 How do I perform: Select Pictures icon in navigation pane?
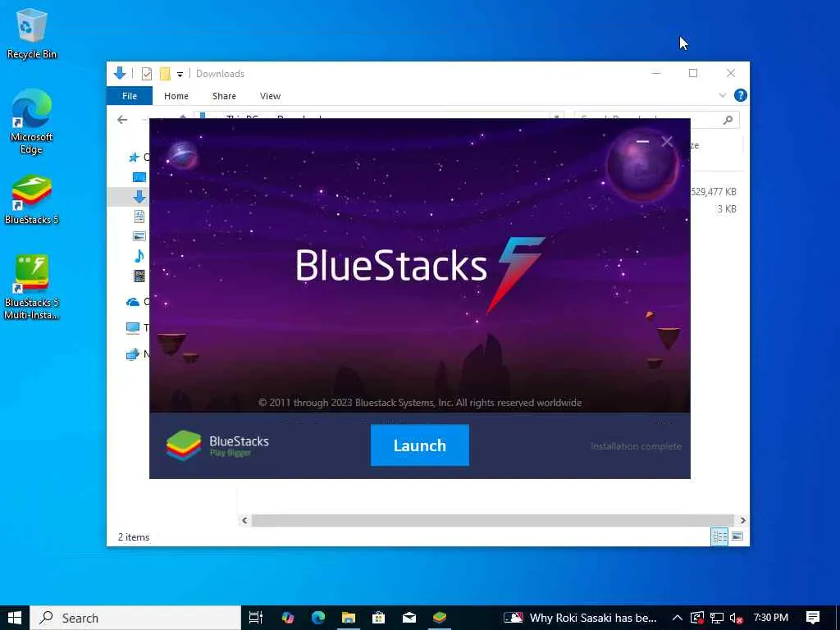(x=139, y=235)
